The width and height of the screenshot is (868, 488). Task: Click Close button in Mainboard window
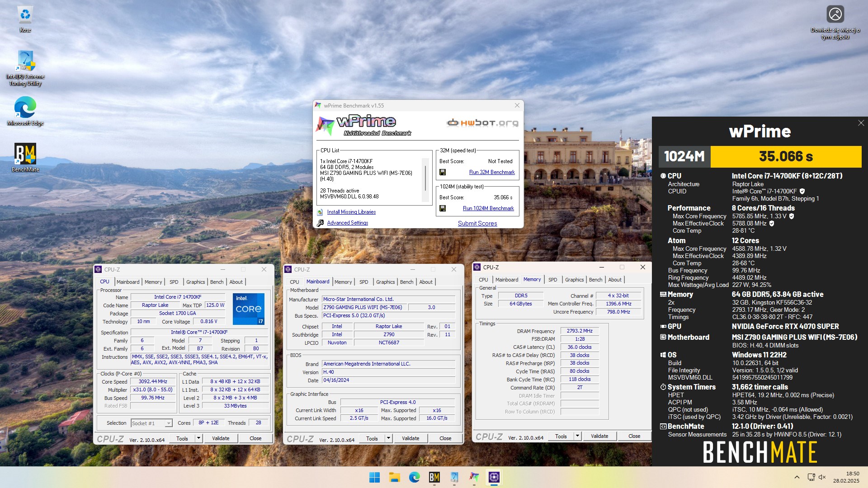(x=445, y=438)
